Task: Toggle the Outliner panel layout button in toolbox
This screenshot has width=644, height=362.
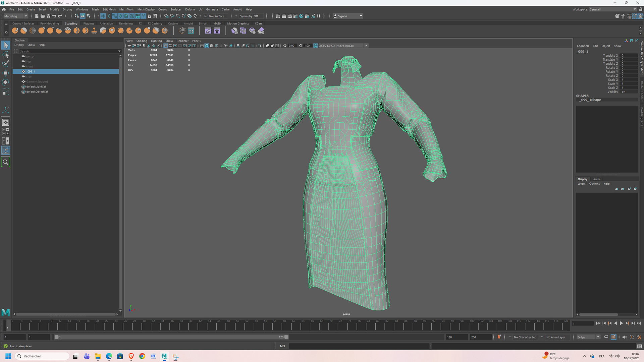Action: [x=6, y=150]
